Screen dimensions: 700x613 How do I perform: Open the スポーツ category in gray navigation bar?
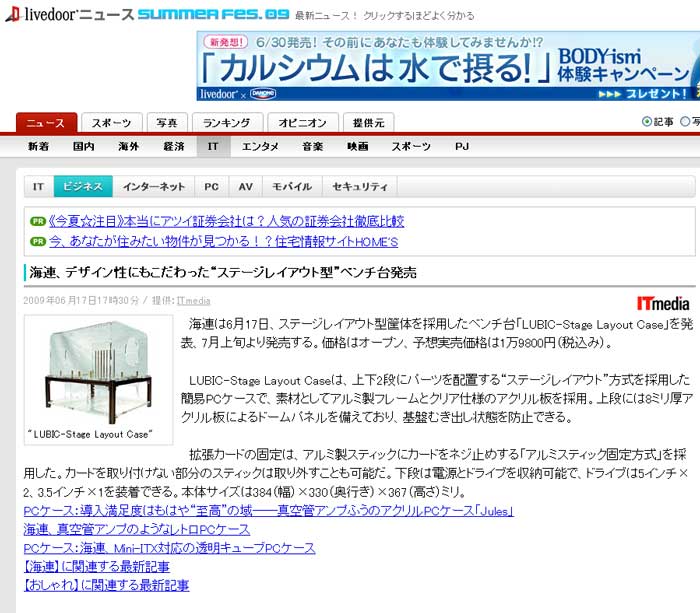(x=411, y=146)
